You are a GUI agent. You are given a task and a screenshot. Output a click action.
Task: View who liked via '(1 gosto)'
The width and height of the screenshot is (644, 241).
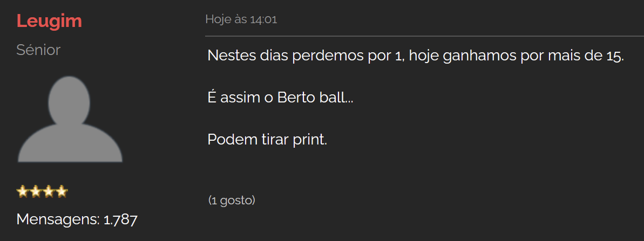232,201
